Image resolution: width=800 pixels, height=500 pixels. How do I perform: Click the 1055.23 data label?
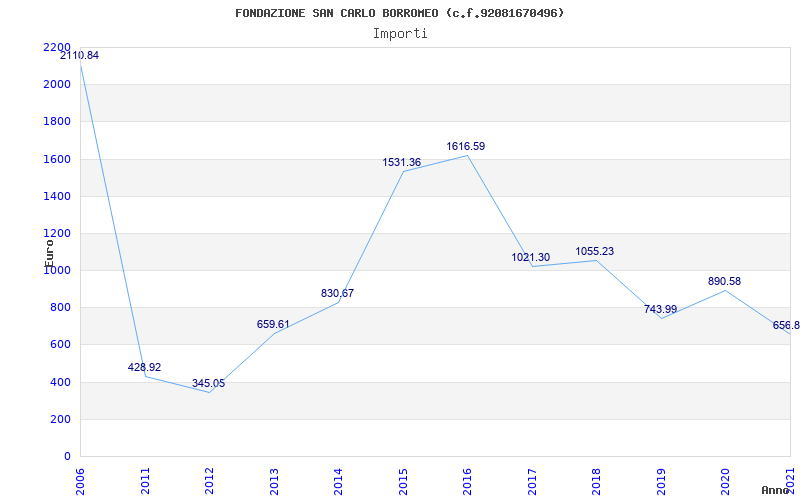pos(595,252)
